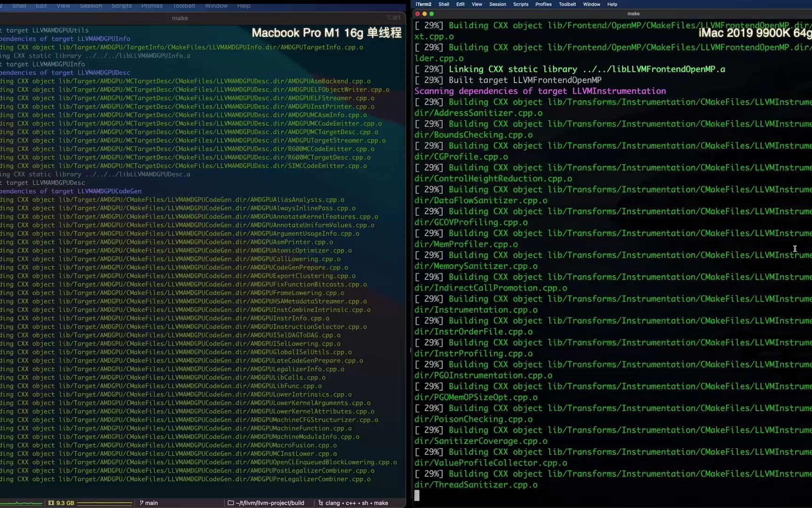Click the memory chip icon beside 9.3 GB

pyautogui.click(x=51, y=502)
